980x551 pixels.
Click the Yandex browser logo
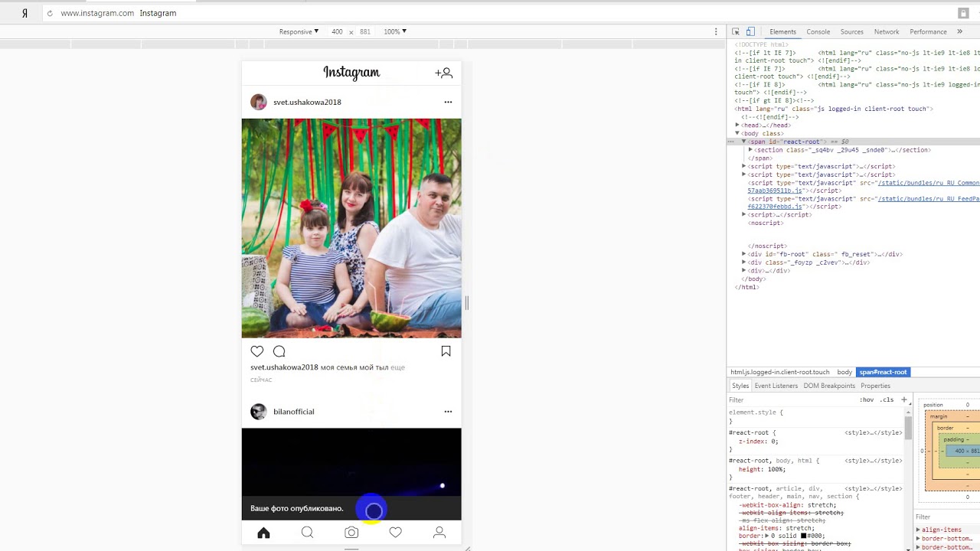coord(24,13)
